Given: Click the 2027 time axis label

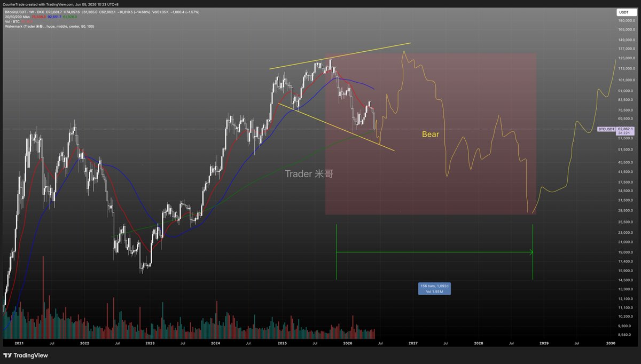Looking at the screenshot, I should 413,344.
